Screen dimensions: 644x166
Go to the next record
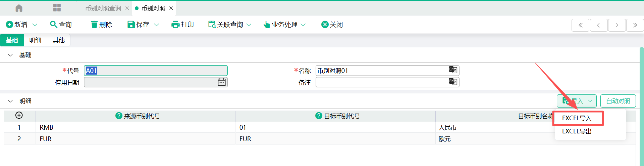616,25
